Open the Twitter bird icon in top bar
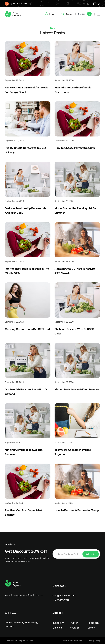The width and height of the screenshot is (105, 644). click(99, 4)
